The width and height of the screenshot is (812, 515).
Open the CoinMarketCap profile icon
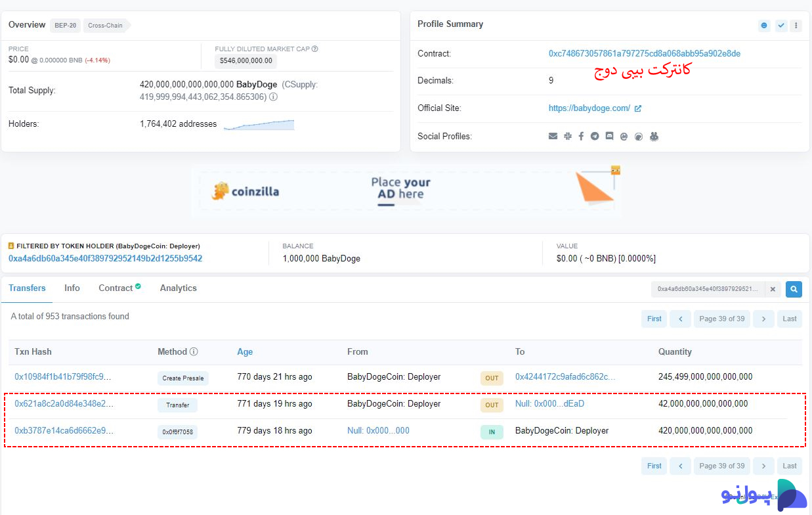click(x=624, y=137)
